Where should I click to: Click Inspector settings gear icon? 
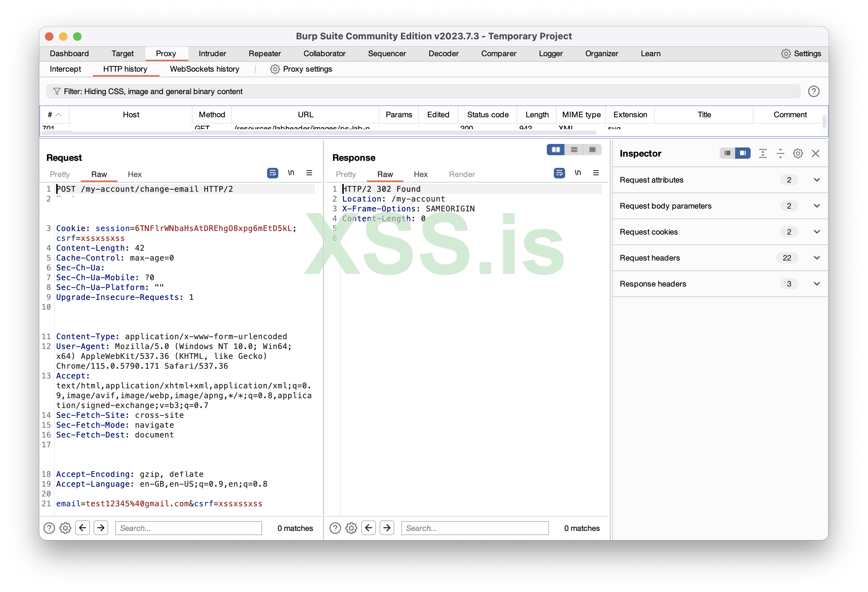[x=798, y=153]
